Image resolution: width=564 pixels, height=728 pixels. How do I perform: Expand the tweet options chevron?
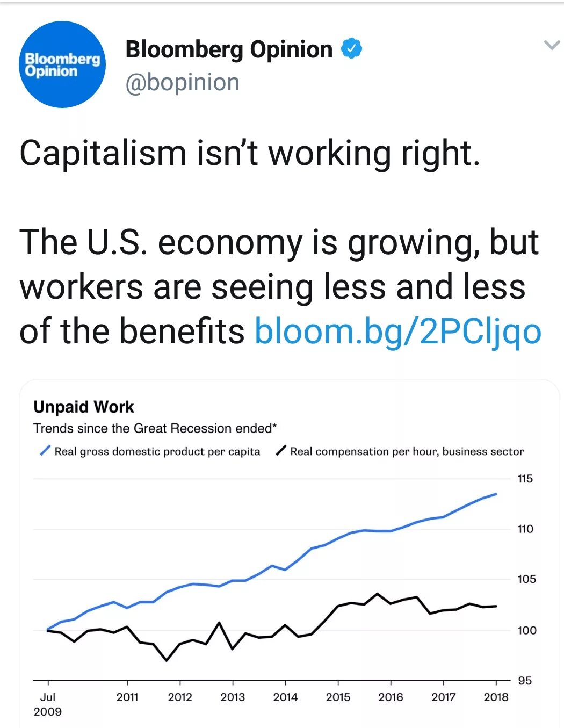pyautogui.click(x=552, y=45)
